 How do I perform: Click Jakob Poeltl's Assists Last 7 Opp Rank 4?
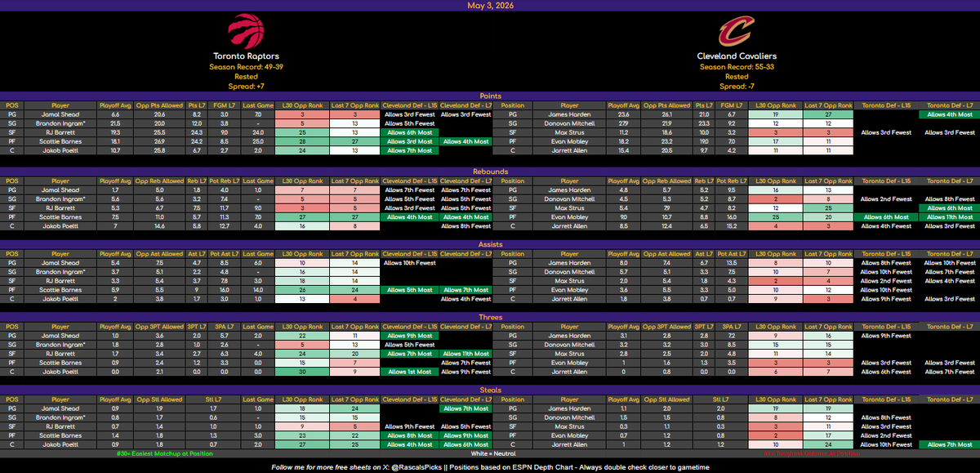355,299
